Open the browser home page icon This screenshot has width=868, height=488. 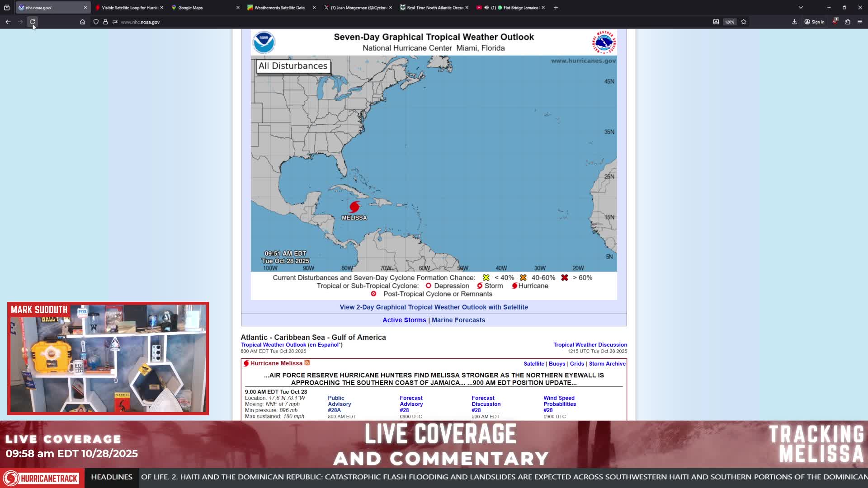pos(82,22)
